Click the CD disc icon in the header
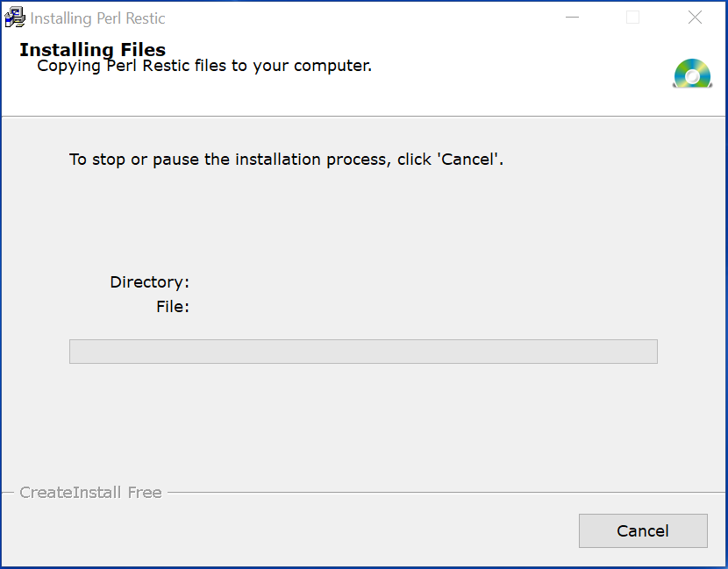728x569 pixels. click(692, 73)
